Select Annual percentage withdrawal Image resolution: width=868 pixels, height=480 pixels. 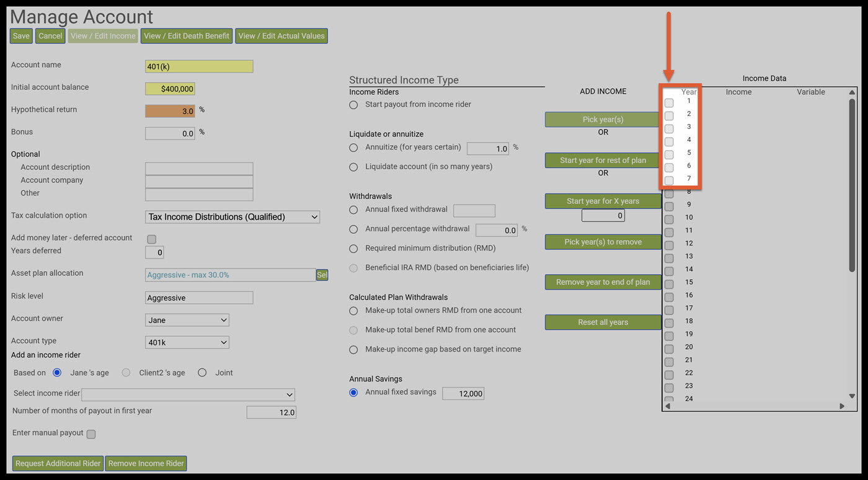click(x=353, y=229)
